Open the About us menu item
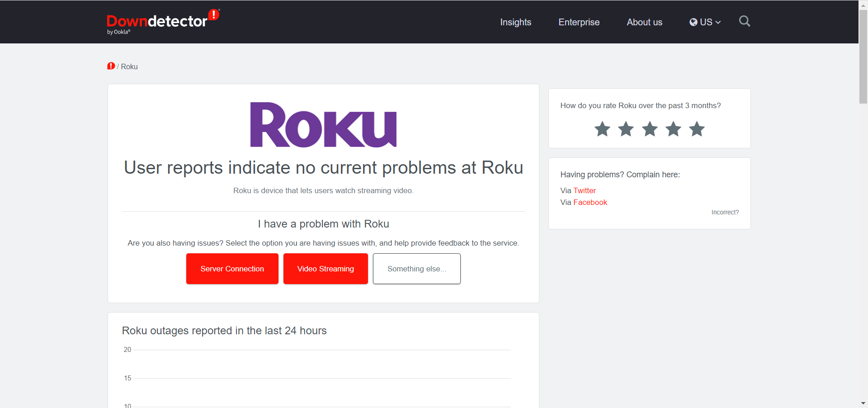Screen dimensions: 868x408 tap(644, 22)
